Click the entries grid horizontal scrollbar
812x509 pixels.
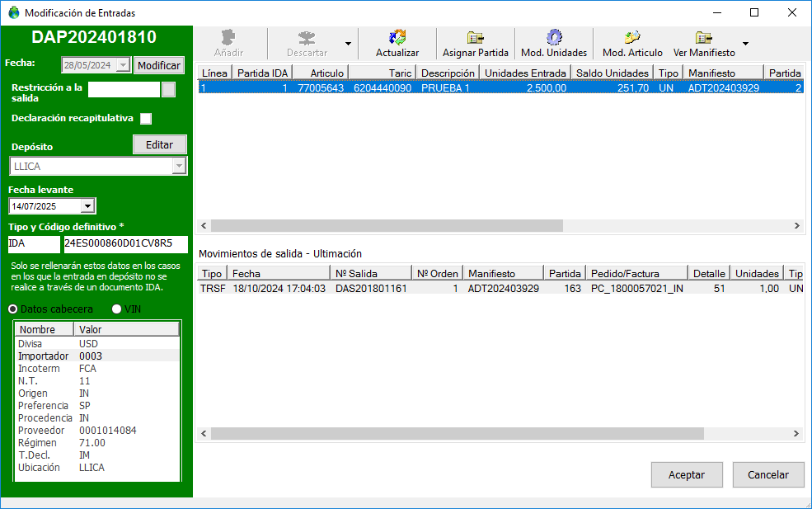[x=387, y=225]
